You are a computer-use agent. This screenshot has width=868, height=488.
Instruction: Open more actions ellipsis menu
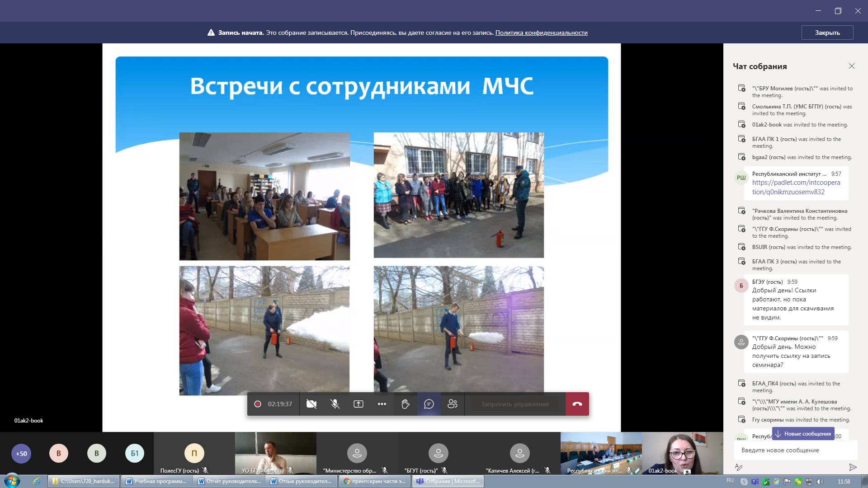click(382, 404)
